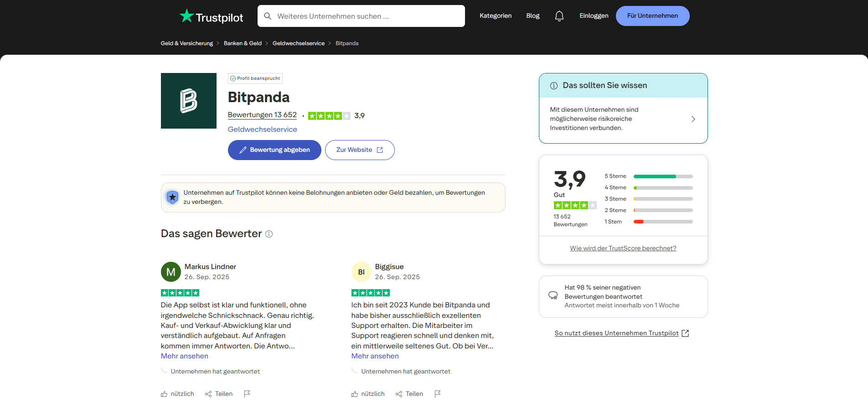The height and width of the screenshot is (405, 868).
Task: Expand Markus Lindner's review with Mehr ansehen
Action: [x=185, y=356]
